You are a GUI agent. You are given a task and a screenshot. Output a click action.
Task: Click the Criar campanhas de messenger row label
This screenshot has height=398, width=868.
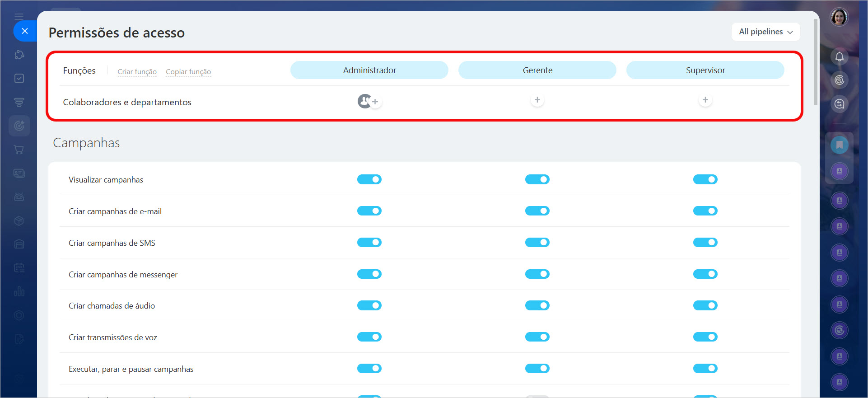pos(123,275)
